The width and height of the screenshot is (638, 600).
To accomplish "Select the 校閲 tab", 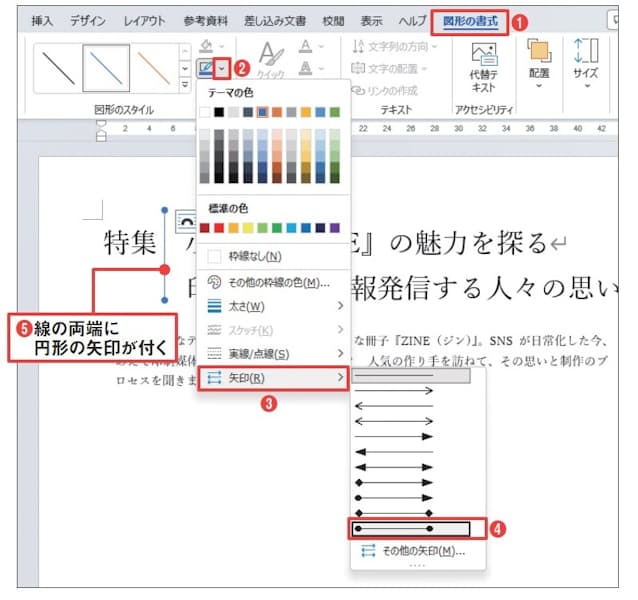I will 333,21.
